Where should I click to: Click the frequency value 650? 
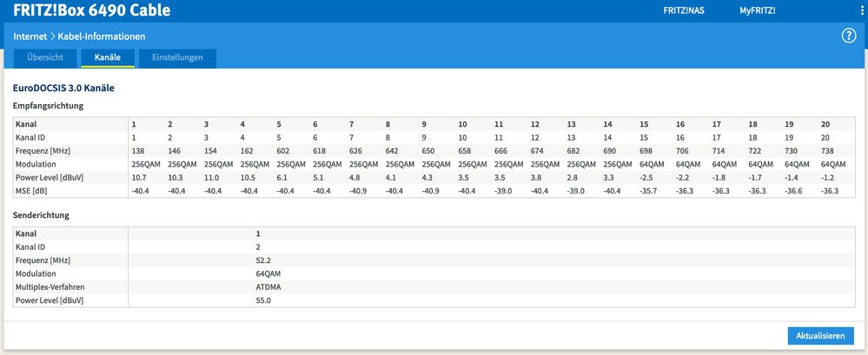pos(427,151)
